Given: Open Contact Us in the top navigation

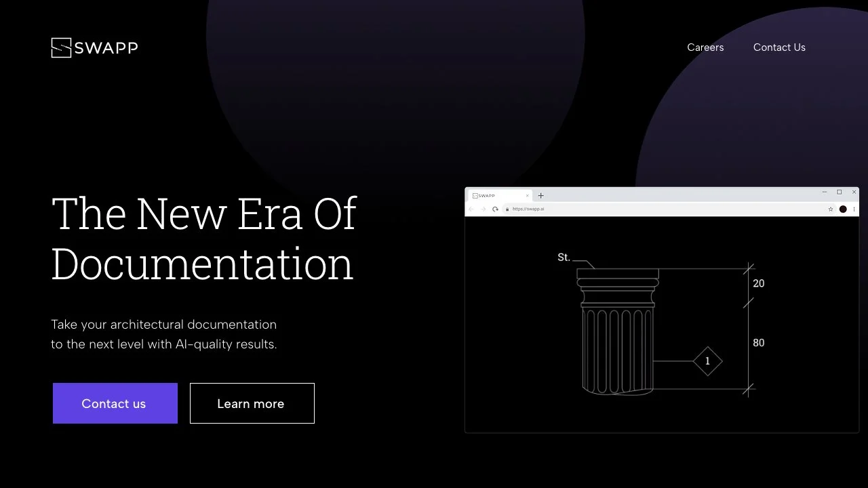Looking at the screenshot, I should [779, 47].
